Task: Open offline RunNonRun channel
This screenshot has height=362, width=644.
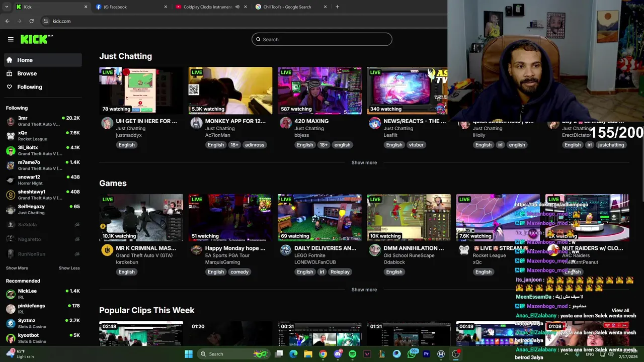Action: 43,254
